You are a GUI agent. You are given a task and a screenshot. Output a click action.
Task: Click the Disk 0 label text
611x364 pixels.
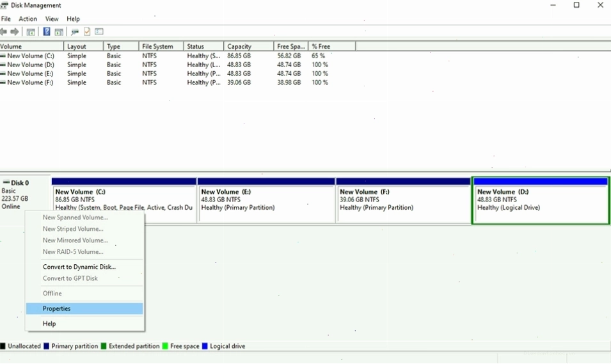point(20,183)
